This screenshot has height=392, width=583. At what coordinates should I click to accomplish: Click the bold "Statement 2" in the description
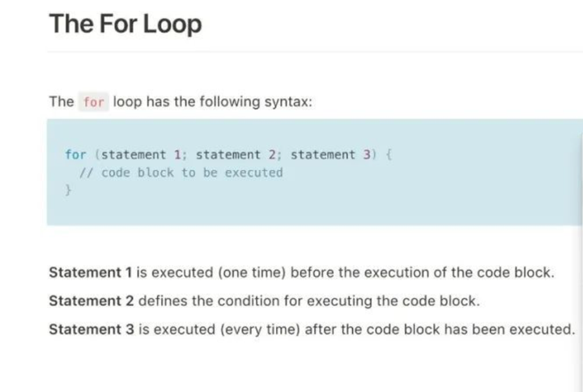[x=91, y=300]
